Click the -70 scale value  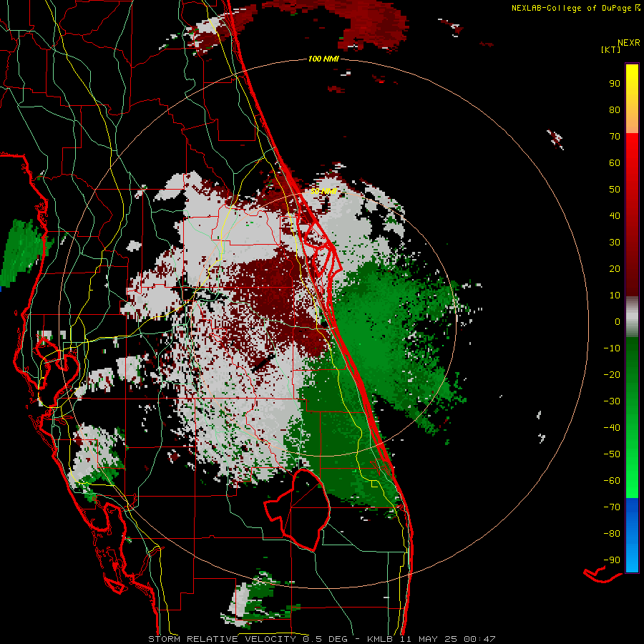click(x=612, y=507)
